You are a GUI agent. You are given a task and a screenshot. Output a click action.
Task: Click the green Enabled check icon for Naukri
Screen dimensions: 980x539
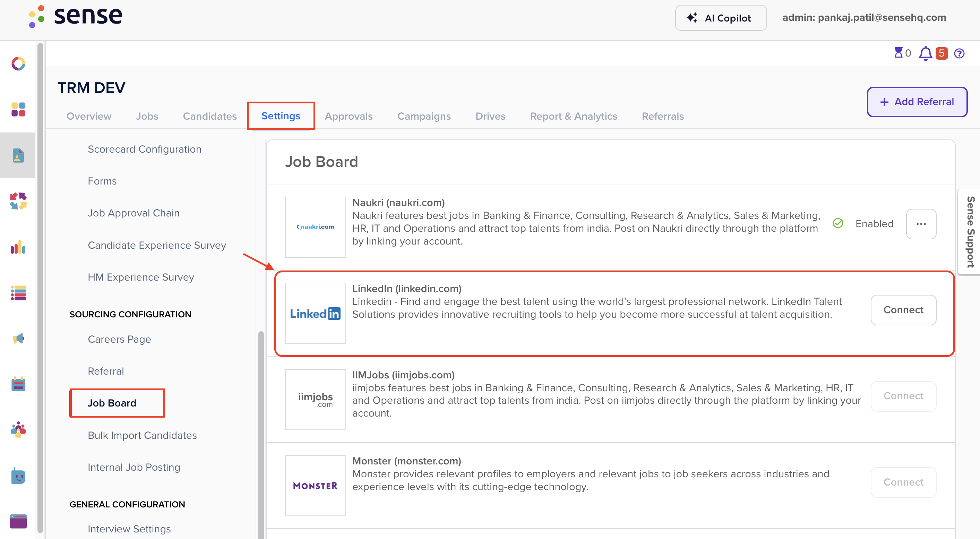point(838,223)
